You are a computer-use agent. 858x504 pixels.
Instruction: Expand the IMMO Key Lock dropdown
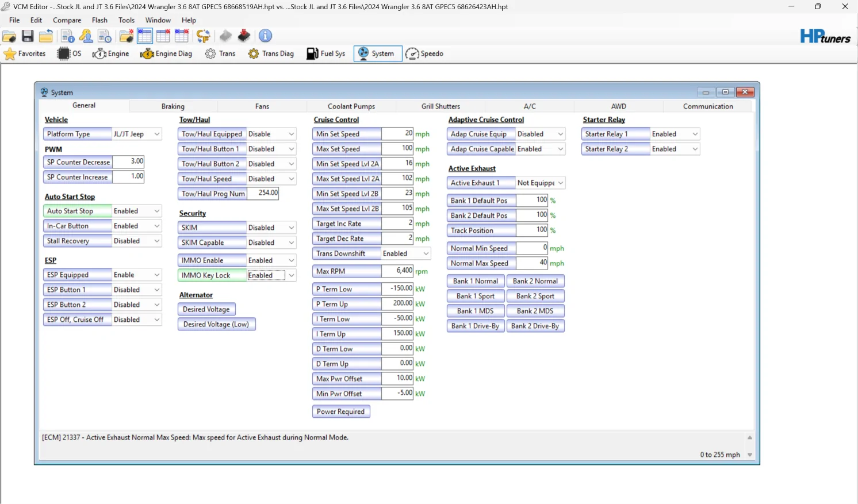[292, 276]
